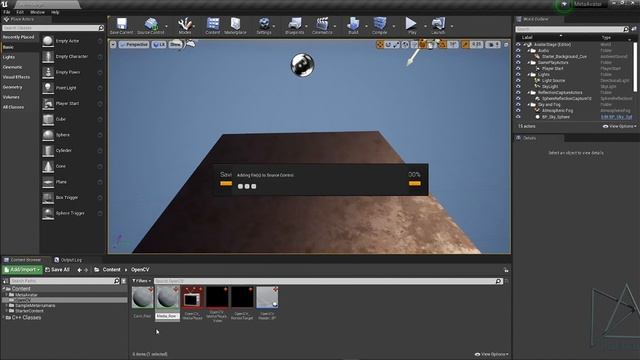640x360 pixels.
Task: Select the Lights category in Place Actors
Action: pos(9,57)
